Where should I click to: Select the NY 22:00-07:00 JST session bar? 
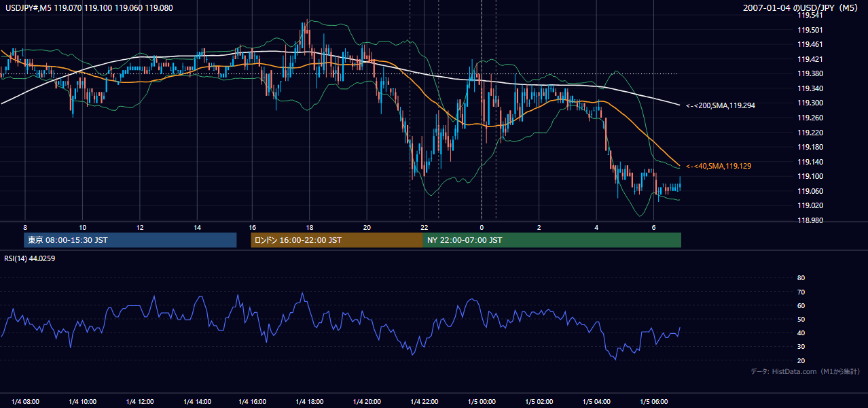552,240
